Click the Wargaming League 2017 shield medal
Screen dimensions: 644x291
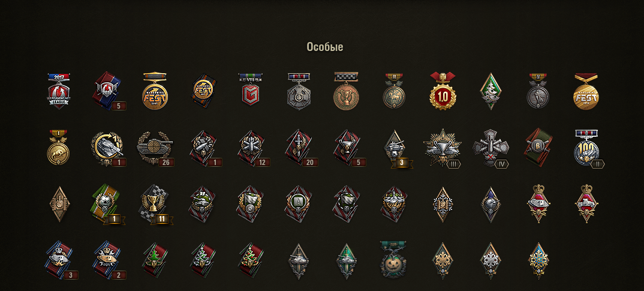coord(59,91)
